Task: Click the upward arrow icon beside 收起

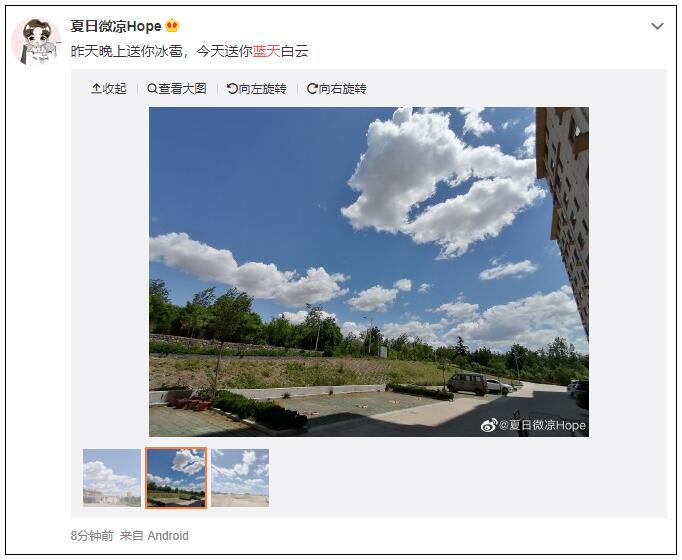Action: point(96,89)
